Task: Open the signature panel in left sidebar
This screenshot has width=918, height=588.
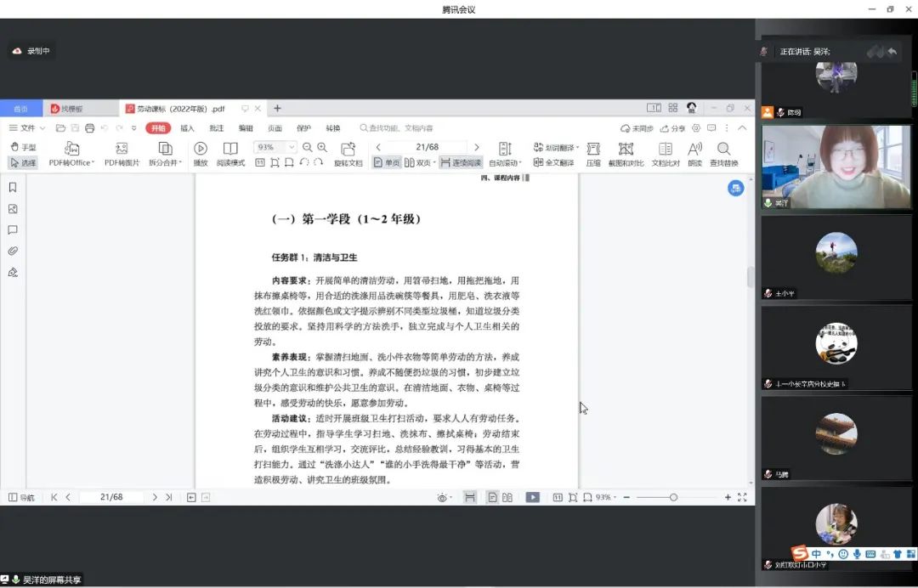Action: tap(12, 272)
